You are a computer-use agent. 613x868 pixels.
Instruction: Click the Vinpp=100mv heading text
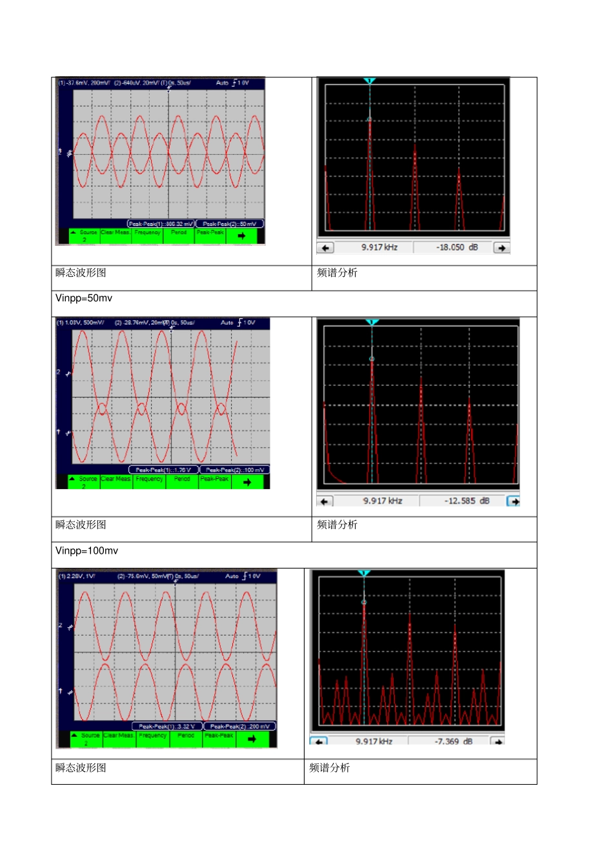click(87, 550)
